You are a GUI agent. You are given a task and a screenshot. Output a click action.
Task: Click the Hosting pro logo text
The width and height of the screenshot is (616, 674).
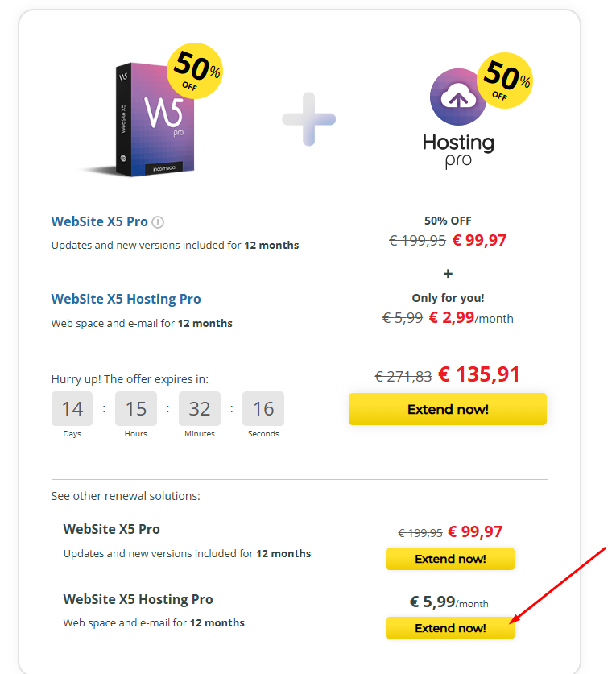(x=458, y=151)
